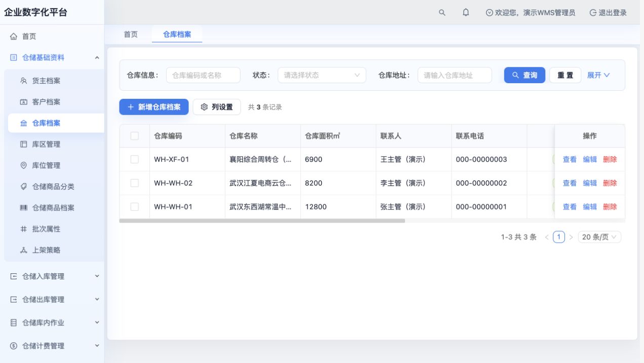
Task: Click 查看 for WH-WH-02
Action: click(x=570, y=183)
